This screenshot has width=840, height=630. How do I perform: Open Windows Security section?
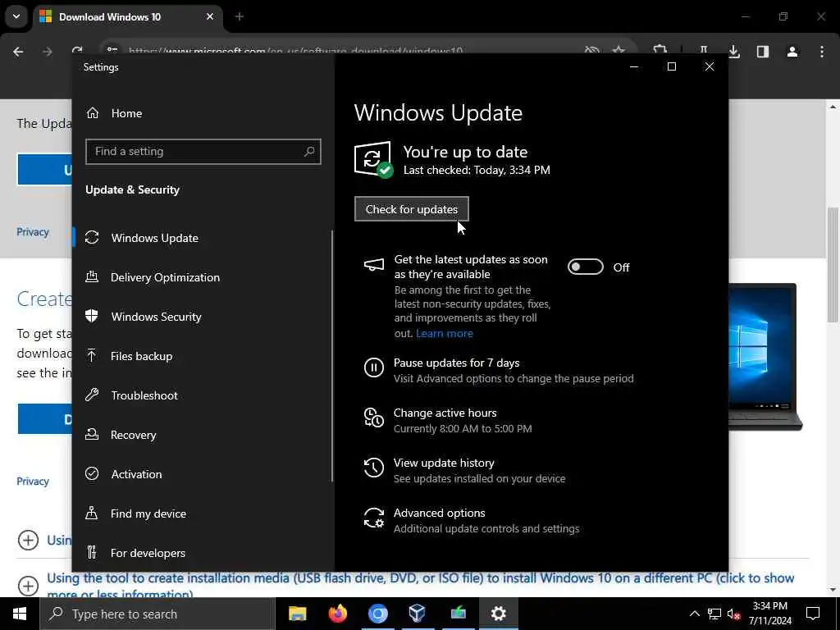coord(202,316)
